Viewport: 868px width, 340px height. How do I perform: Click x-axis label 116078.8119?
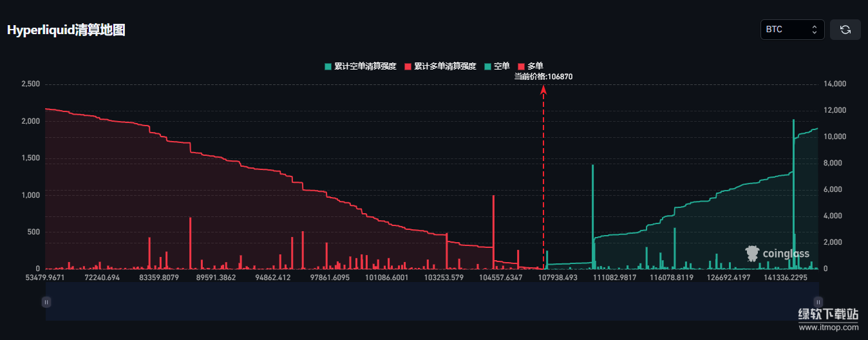click(x=672, y=278)
